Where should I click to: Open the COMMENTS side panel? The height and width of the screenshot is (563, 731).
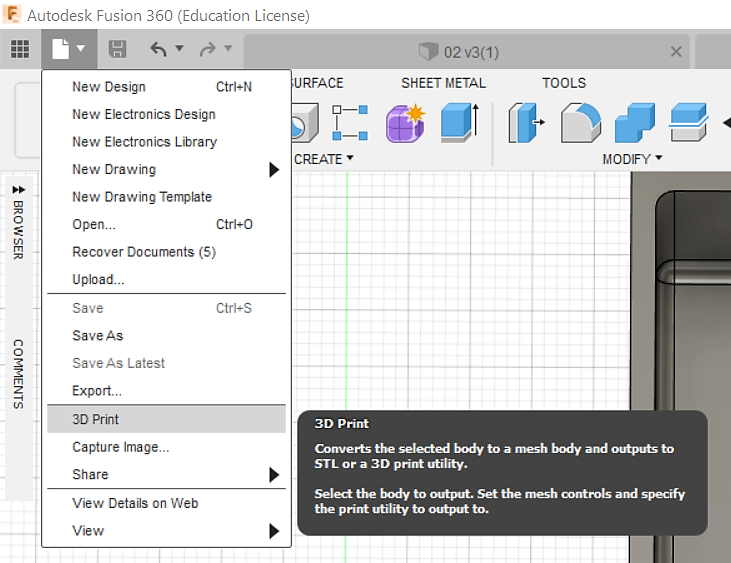coord(18,374)
